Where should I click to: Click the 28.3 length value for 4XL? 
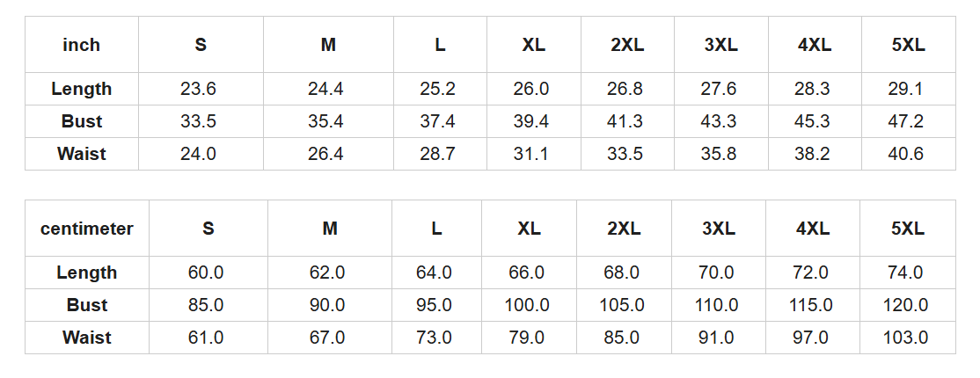[814, 89]
